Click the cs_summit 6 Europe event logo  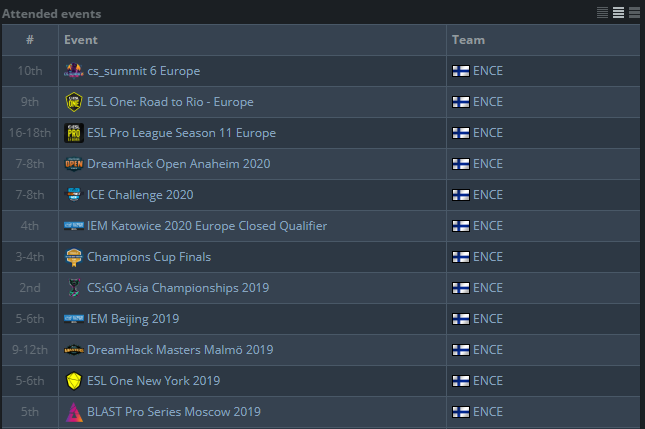(73, 71)
